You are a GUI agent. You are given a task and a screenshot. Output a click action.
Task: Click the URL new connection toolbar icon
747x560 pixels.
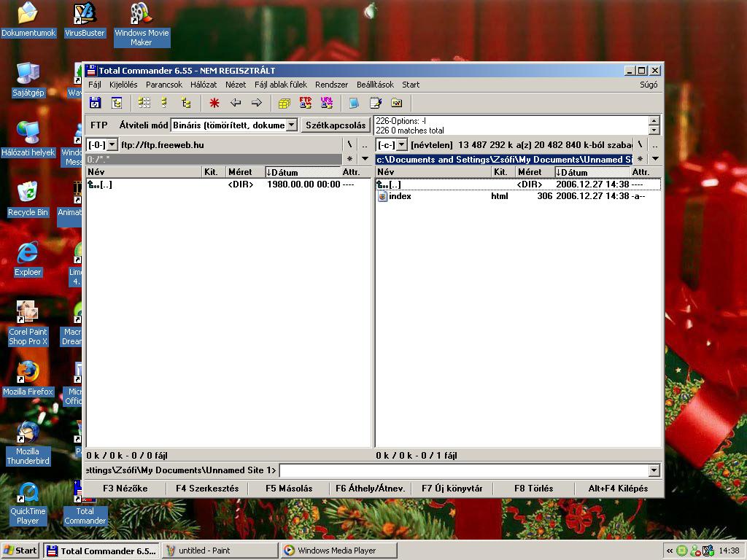[326, 103]
